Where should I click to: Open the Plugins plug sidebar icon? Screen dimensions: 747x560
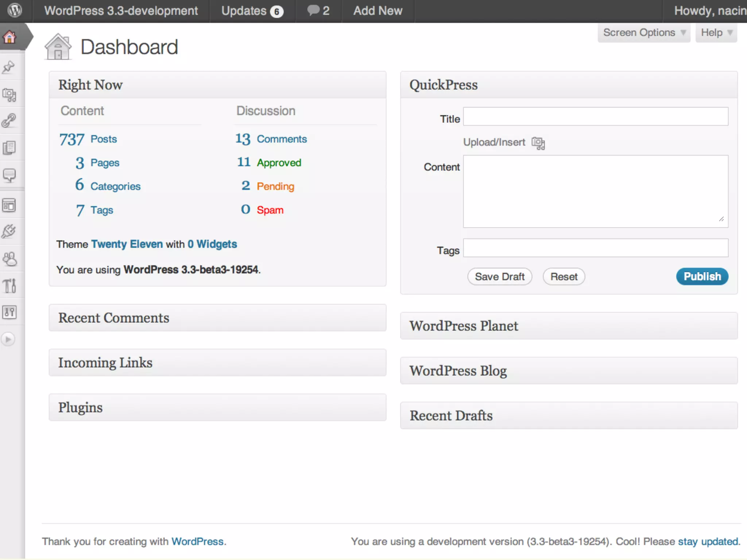pos(9,231)
